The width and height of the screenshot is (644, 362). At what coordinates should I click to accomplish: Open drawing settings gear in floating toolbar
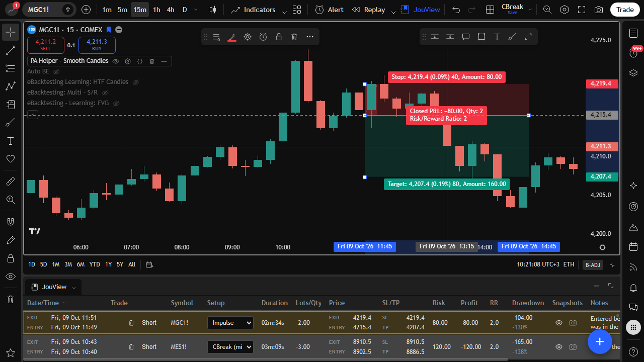pyautogui.click(x=248, y=37)
